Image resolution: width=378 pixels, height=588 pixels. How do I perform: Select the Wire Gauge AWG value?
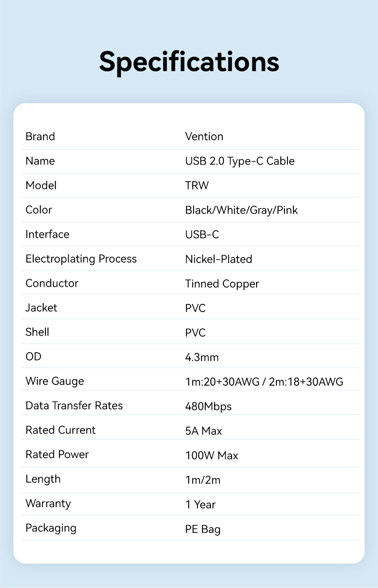264,382
